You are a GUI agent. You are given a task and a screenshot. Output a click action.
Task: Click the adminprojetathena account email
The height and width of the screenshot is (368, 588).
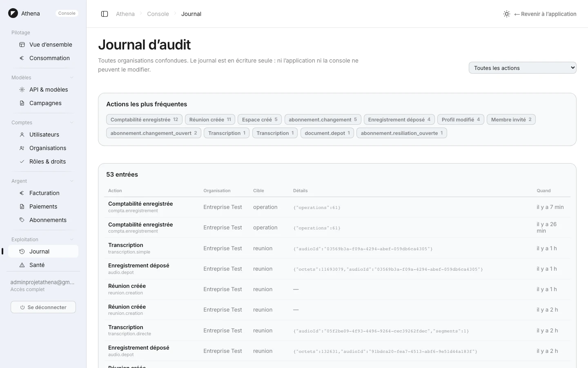pos(42,282)
